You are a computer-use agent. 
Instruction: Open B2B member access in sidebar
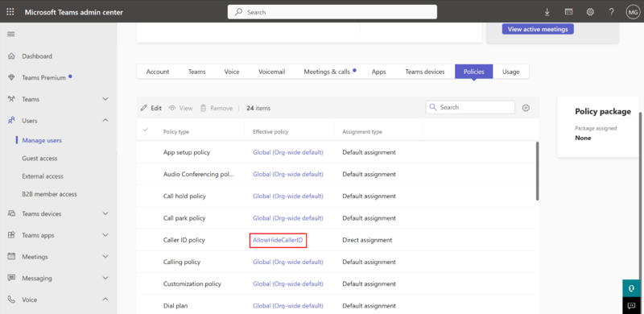point(49,194)
